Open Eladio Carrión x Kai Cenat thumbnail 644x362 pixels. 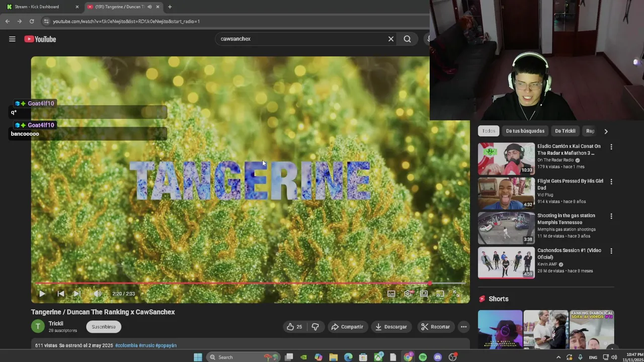(x=506, y=159)
